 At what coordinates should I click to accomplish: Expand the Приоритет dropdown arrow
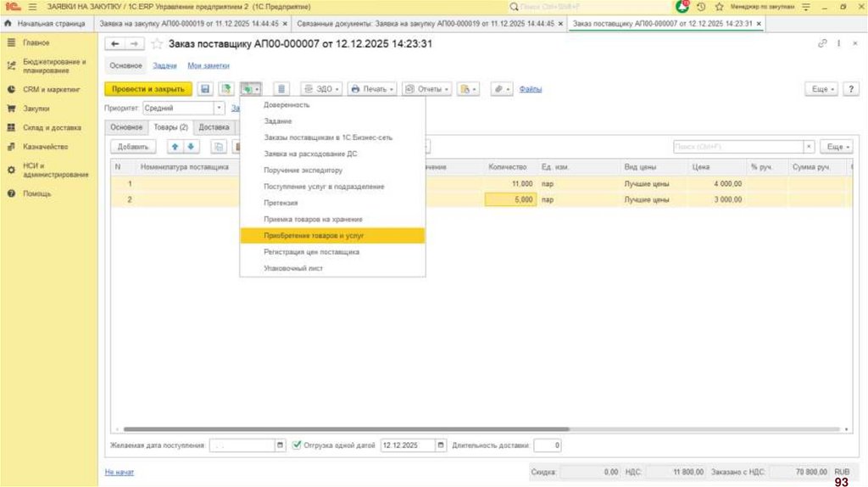click(220, 108)
